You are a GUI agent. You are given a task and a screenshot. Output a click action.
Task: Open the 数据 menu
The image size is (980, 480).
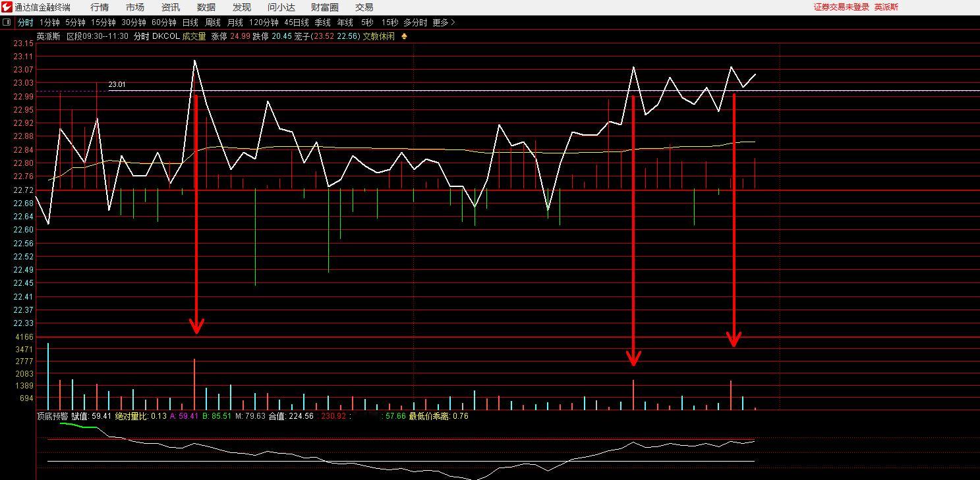coord(206,7)
